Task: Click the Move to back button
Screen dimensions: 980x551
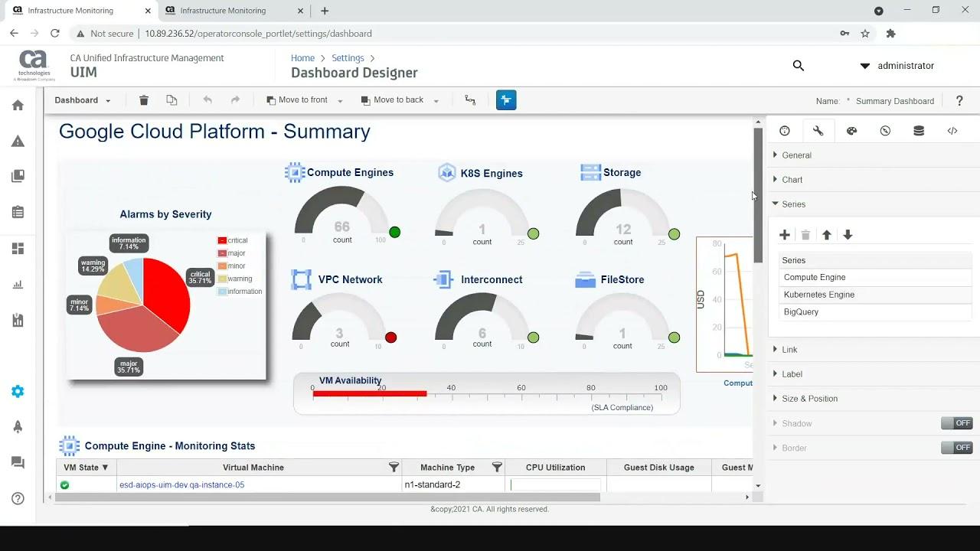Action: pos(392,100)
